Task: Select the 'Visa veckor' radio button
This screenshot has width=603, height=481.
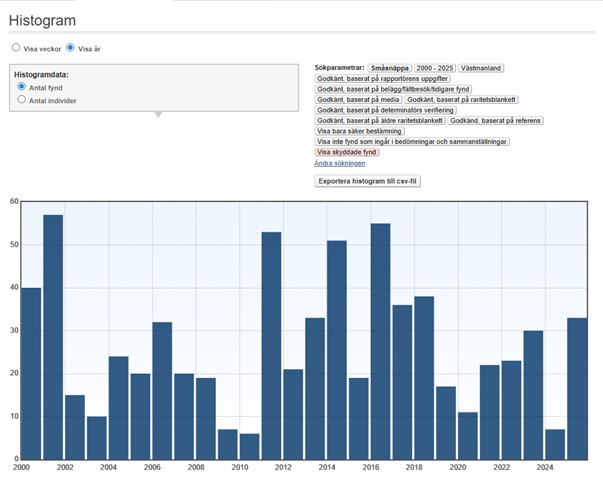Action: (16, 47)
